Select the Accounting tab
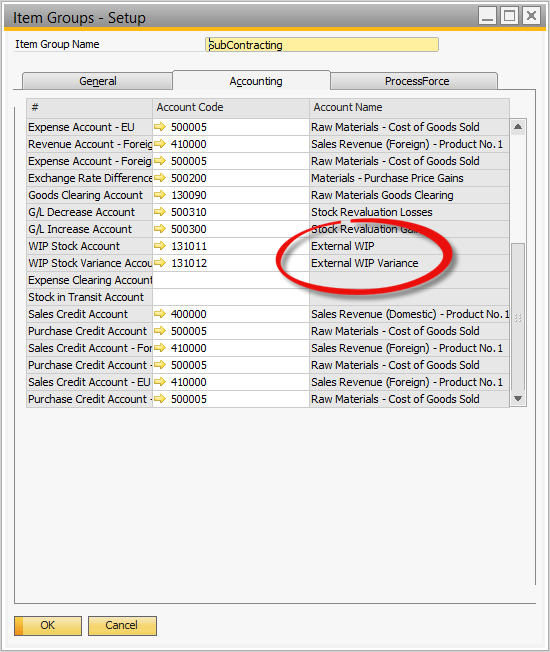 click(256, 81)
